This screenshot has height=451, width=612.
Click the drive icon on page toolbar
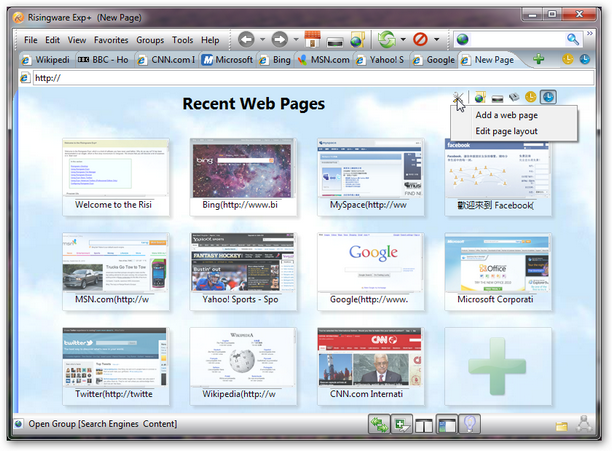pos(497,98)
